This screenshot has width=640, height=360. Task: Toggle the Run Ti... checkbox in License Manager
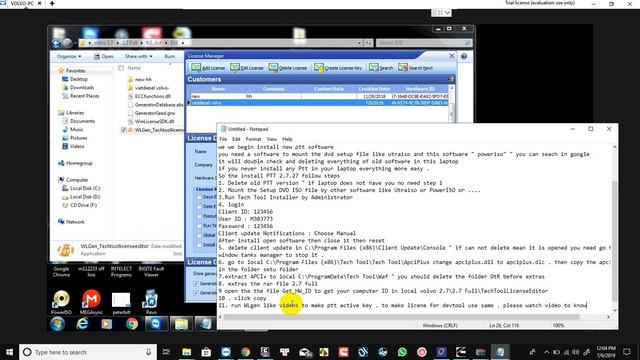(x=199, y=226)
